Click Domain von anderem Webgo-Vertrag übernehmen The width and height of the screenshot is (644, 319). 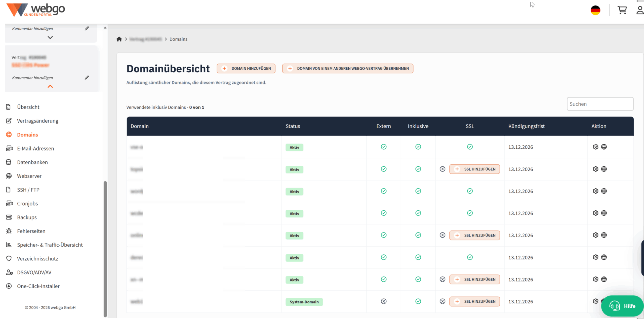pyautogui.click(x=348, y=68)
